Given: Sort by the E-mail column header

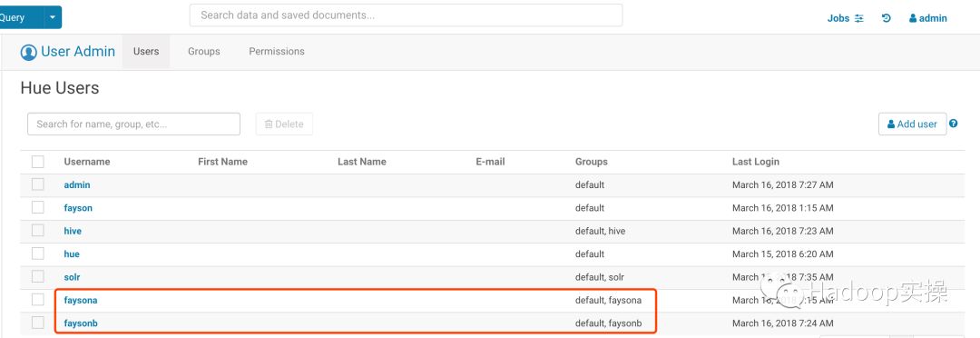Looking at the screenshot, I should (x=491, y=162).
